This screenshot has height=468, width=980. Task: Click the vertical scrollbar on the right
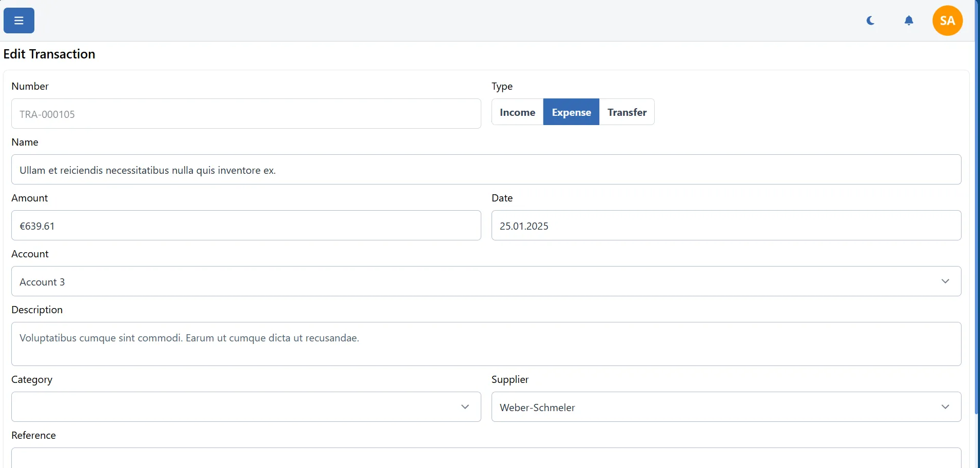click(x=975, y=231)
